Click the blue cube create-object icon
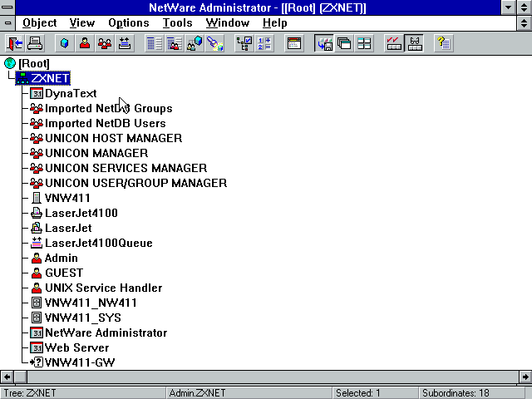The width and height of the screenshot is (532, 399). pos(65,43)
